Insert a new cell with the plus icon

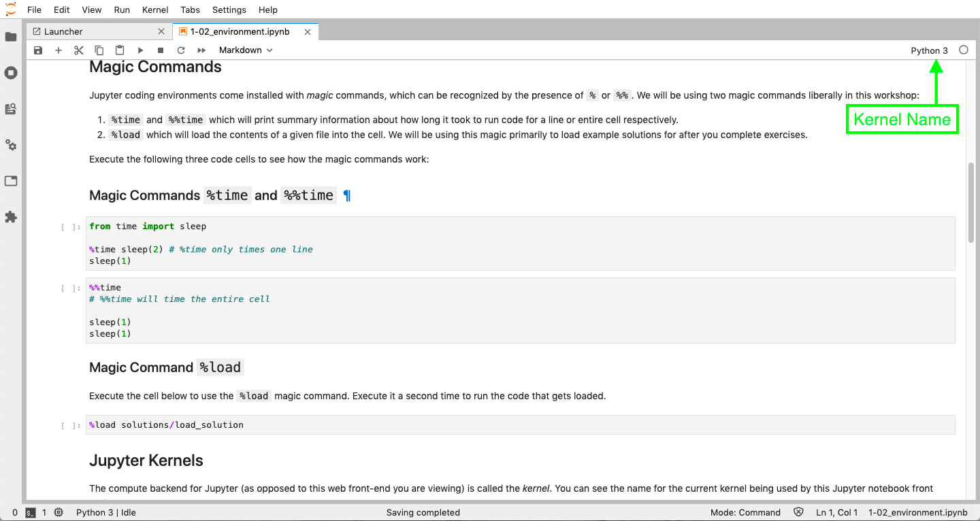59,50
